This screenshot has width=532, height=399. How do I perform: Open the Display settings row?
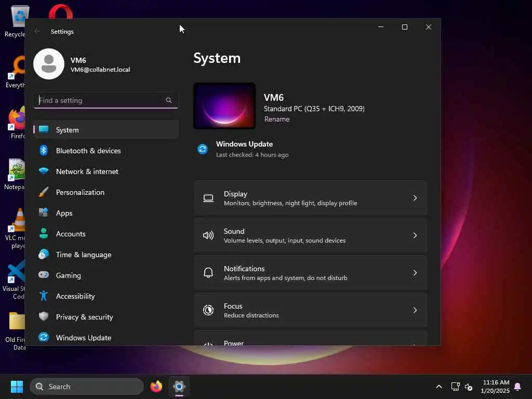(x=311, y=198)
